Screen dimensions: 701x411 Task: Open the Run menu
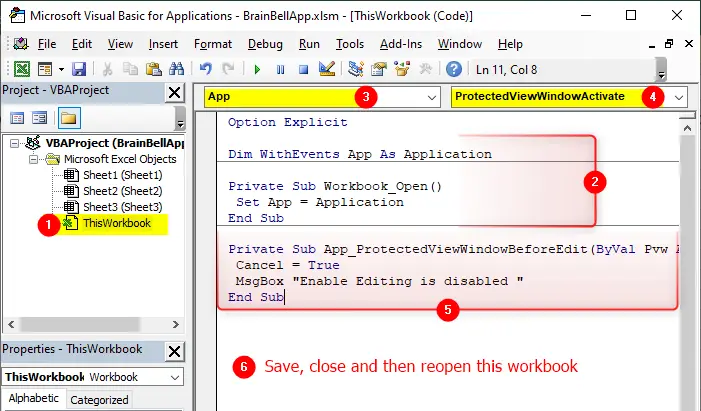309,44
